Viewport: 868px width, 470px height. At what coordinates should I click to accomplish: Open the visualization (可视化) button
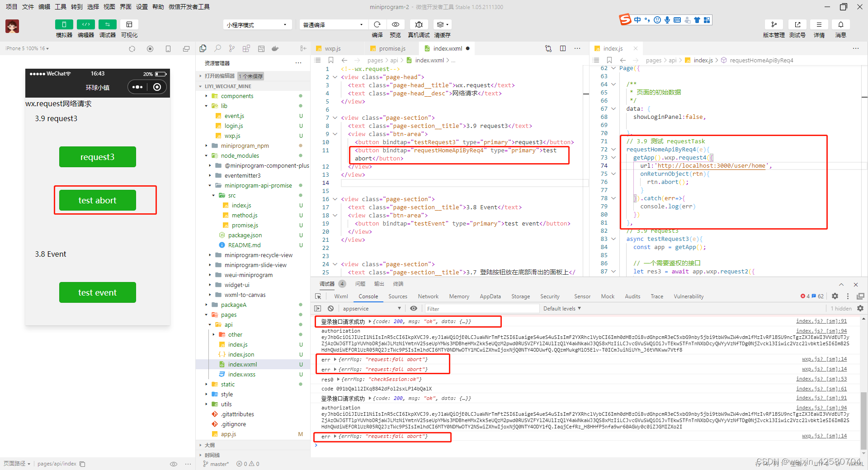coord(129,24)
